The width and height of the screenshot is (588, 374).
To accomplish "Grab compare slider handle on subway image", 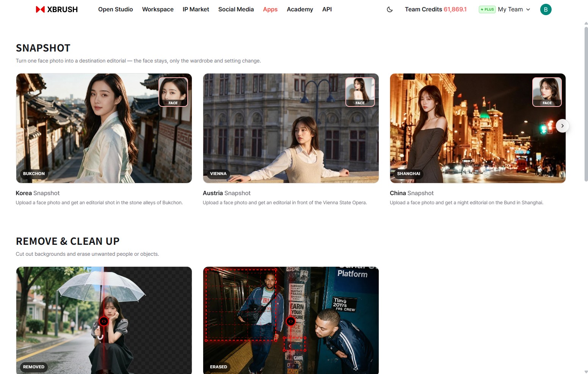I will [291, 321].
